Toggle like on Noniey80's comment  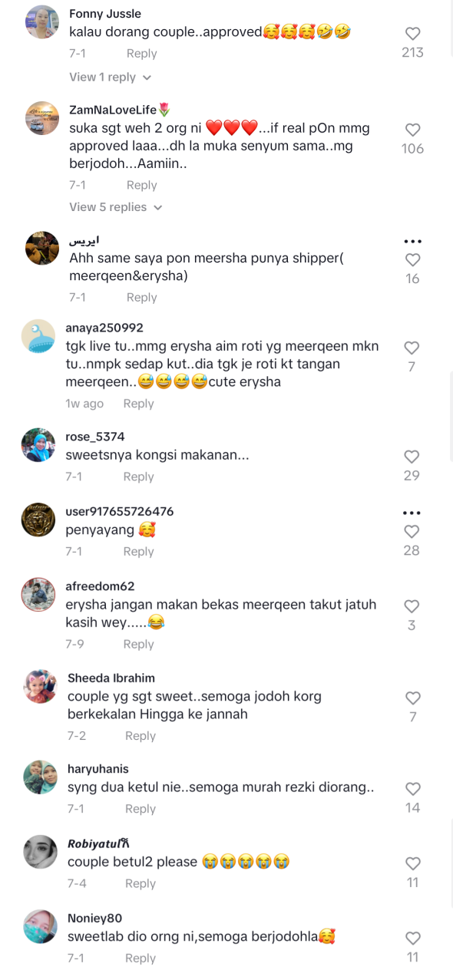click(x=412, y=938)
